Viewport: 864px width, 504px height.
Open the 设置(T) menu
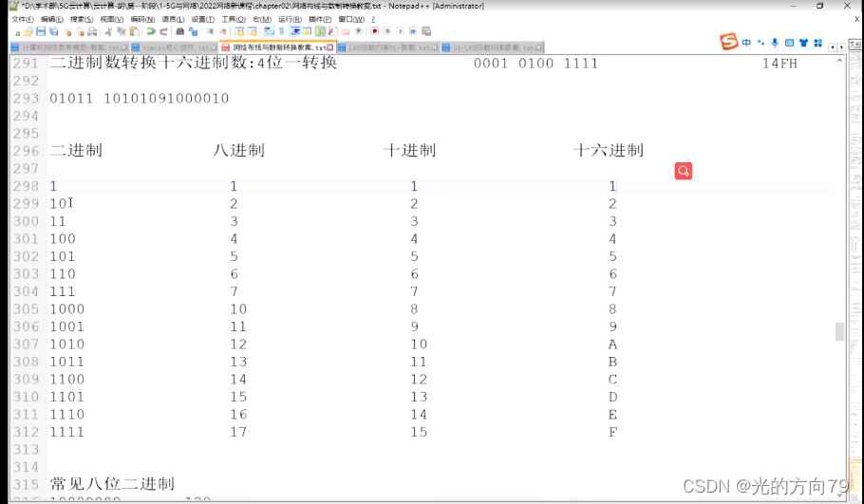(203, 19)
